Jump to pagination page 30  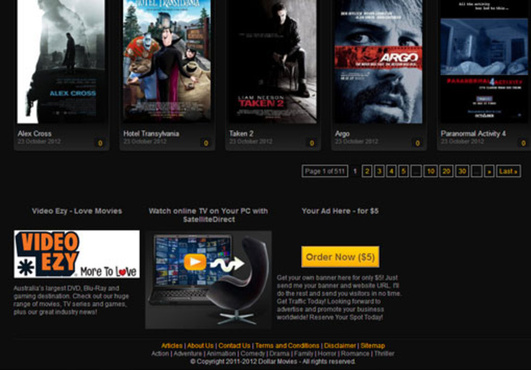[462, 171]
